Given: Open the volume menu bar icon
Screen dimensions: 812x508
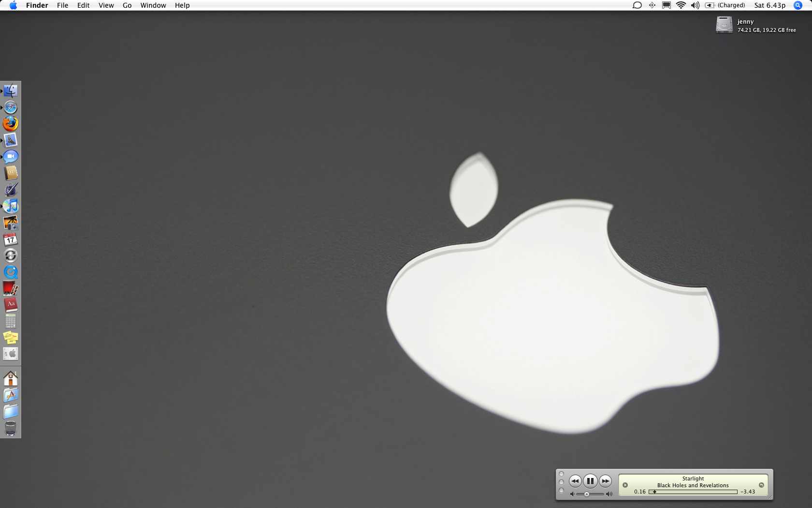Looking at the screenshot, I should point(695,5).
